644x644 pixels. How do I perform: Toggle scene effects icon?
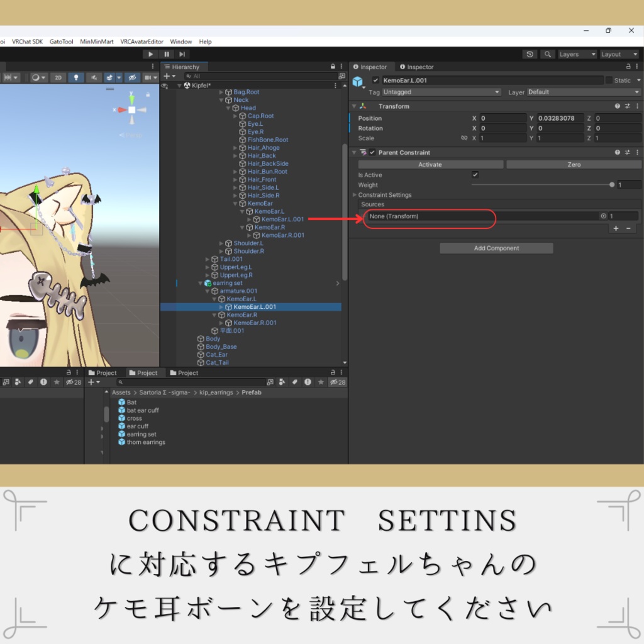[109, 77]
